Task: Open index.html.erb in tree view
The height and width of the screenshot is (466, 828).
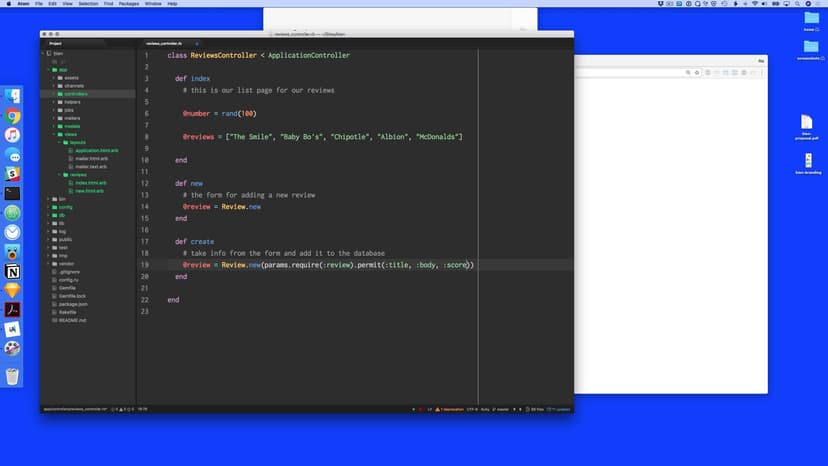Action: pos(90,183)
